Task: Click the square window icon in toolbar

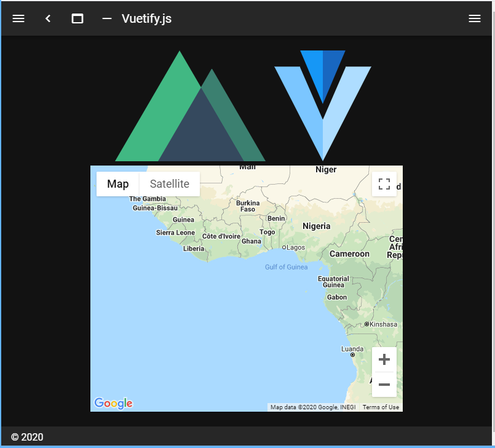Action: point(77,18)
